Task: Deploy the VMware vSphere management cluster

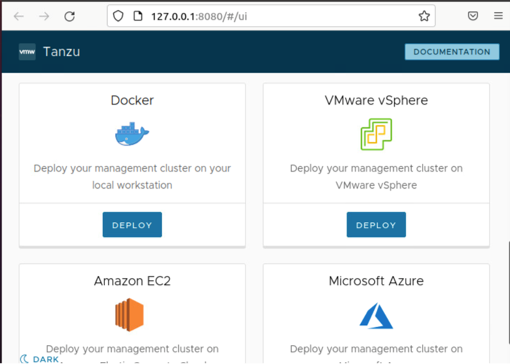Action: (x=376, y=225)
